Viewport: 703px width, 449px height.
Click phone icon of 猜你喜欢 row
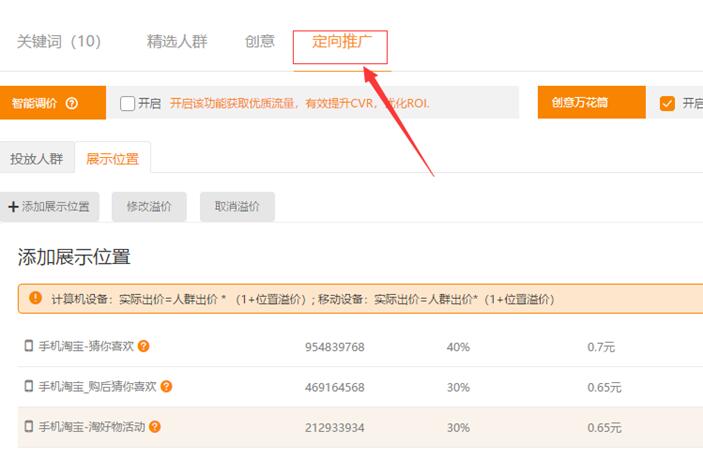click(x=29, y=346)
